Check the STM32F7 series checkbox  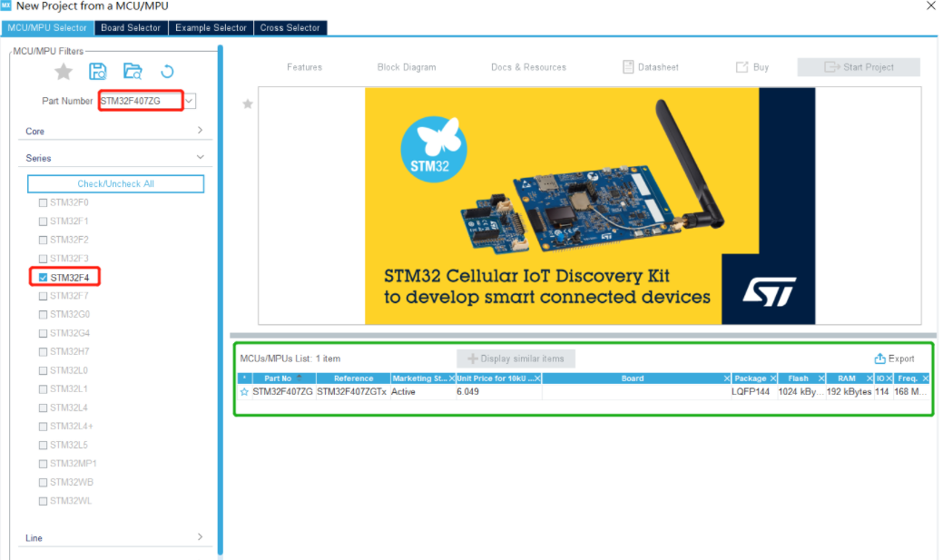pos(43,296)
